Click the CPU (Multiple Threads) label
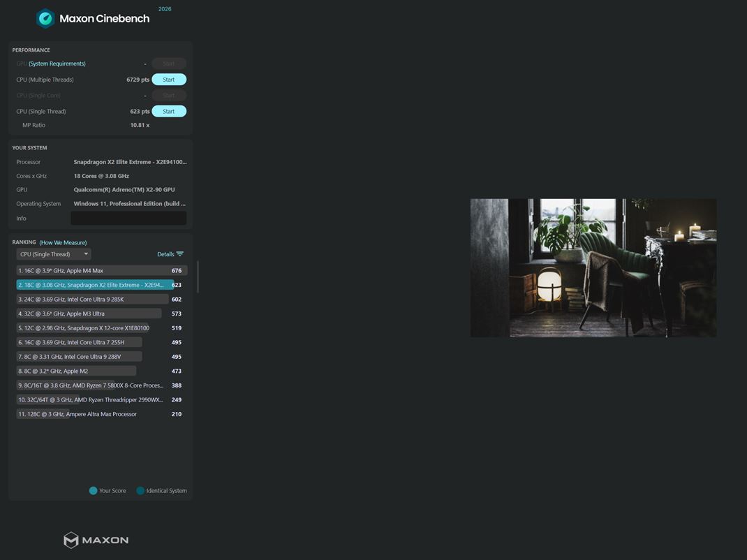This screenshot has height=560, width=747. [x=45, y=80]
